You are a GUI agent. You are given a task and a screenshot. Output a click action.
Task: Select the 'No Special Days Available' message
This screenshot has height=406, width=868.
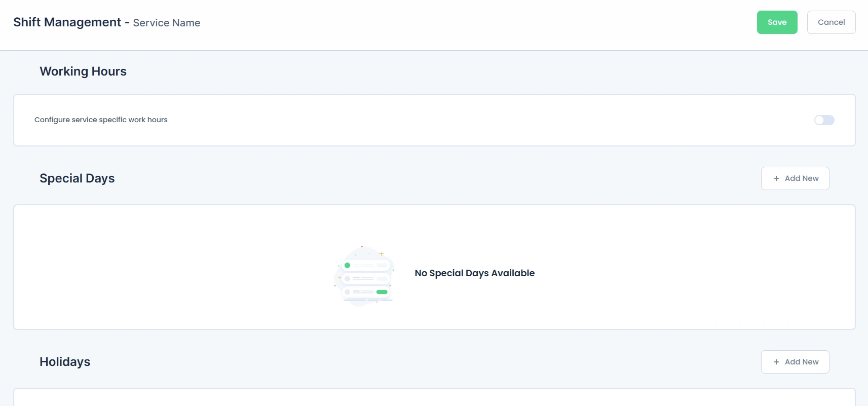click(x=475, y=273)
